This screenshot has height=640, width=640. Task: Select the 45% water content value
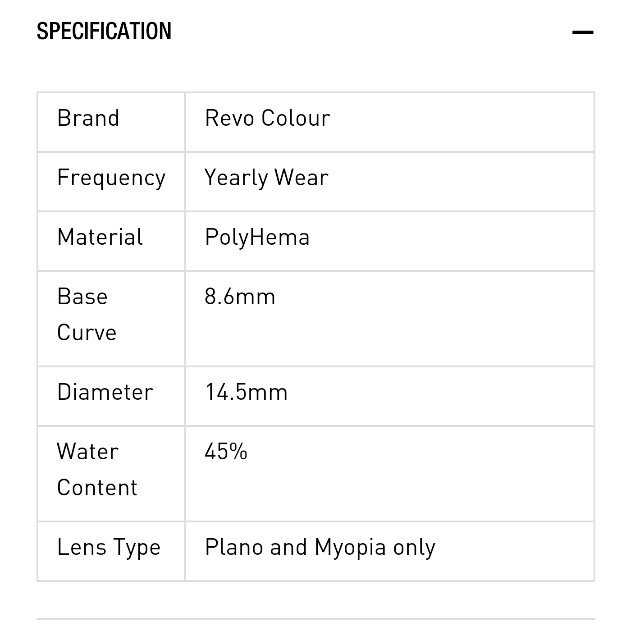pos(226,451)
